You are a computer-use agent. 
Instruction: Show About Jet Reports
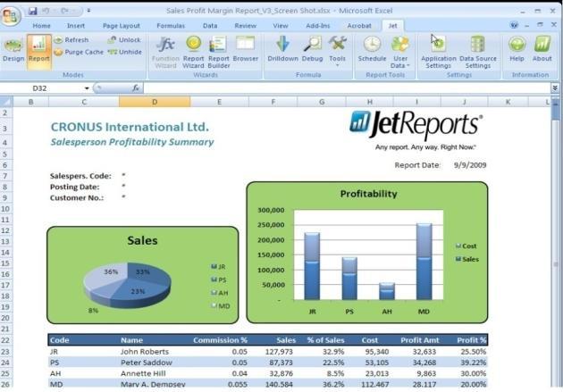(x=542, y=49)
